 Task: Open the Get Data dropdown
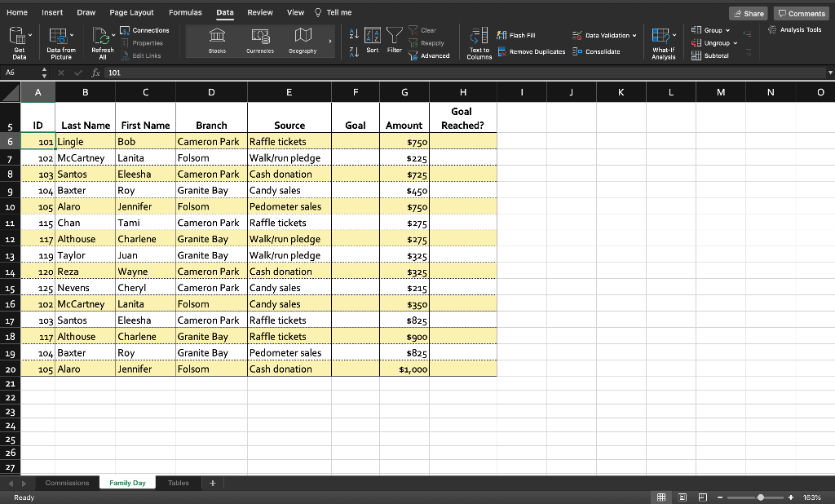pos(18,41)
